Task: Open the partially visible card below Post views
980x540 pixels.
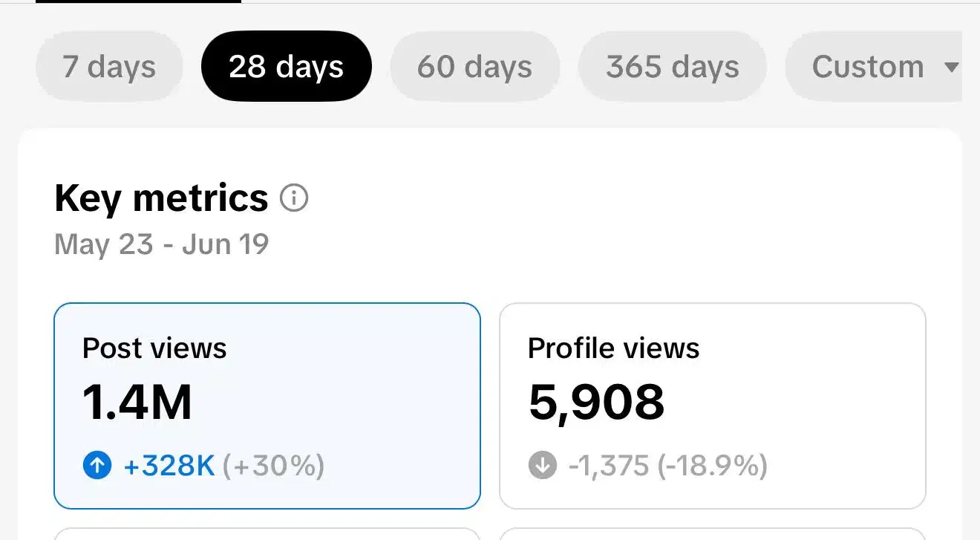Action: tap(267, 534)
